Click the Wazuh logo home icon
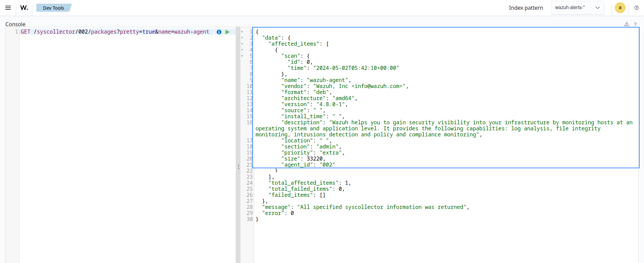644x263 pixels. click(x=24, y=8)
